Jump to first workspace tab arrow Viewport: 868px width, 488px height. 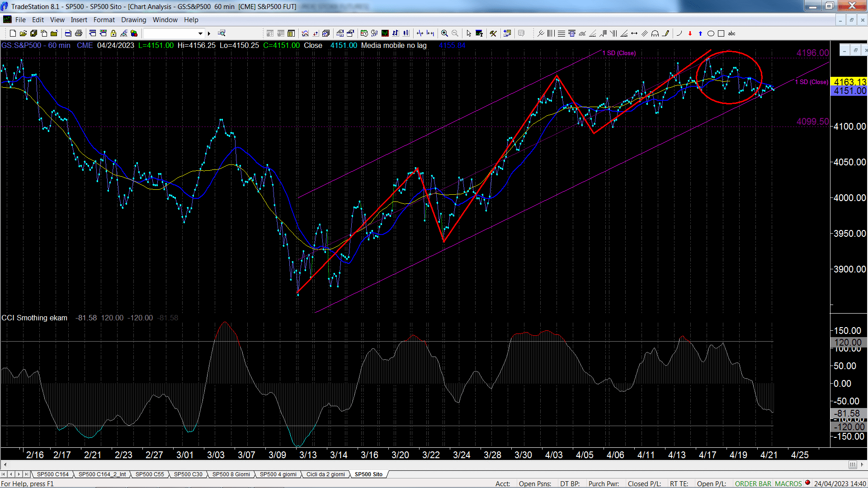coord(4,474)
